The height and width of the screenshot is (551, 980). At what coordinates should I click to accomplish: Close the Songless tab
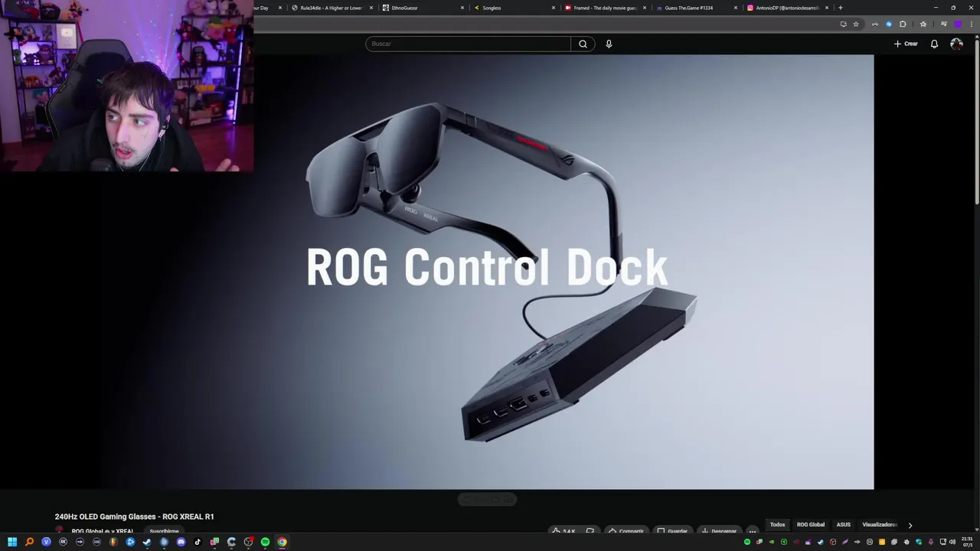click(554, 8)
